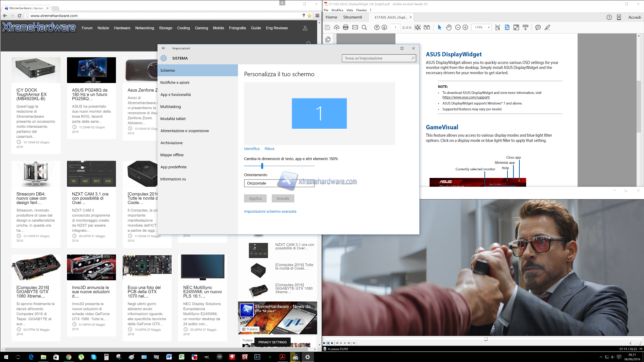This screenshot has width=644, height=362.
Task: Open Skype from the Windows taskbar
Action: click(94, 357)
